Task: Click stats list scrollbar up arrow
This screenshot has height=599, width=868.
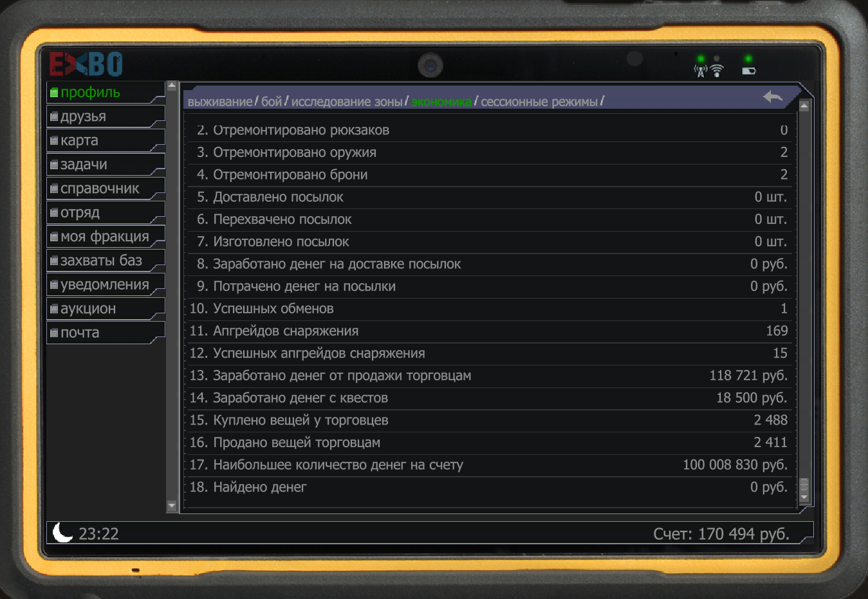Action: (x=804, y=106)
